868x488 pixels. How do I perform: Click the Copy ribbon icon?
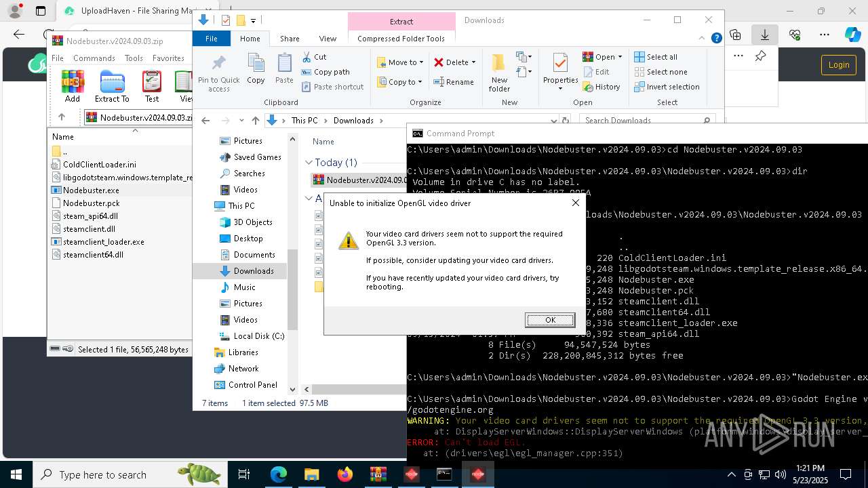256,69
